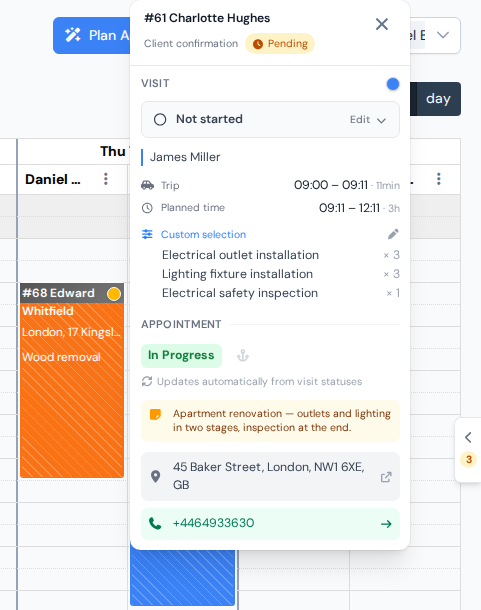Click the Daniel column header name

tap(53, 179)
